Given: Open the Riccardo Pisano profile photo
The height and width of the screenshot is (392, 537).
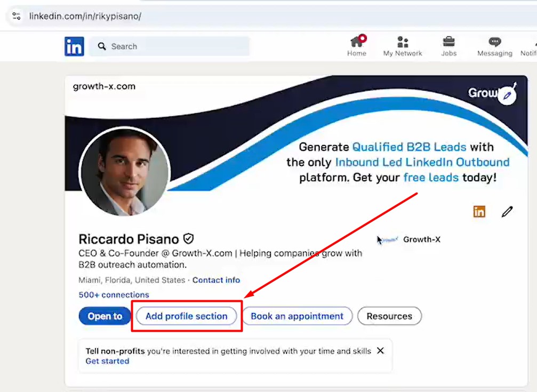Looking at the screenshot, I should (125, 171).
